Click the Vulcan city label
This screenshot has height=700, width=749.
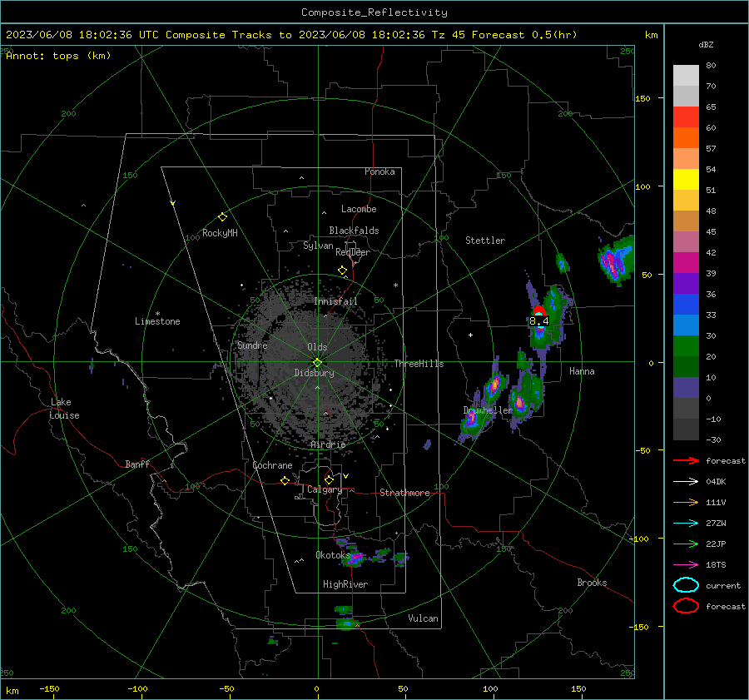[423, 618]
